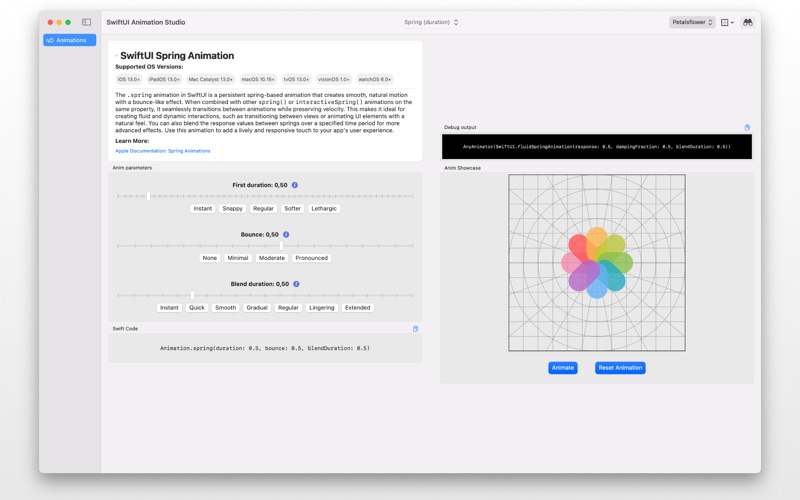The height and width of the screenshot is (500, 800).
Task: Choose the Lethargic duration preset
Action: click(324, 209)
